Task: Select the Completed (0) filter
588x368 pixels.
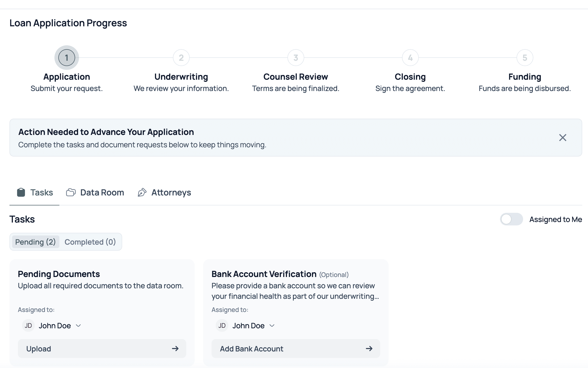Action: pos(90,242)
